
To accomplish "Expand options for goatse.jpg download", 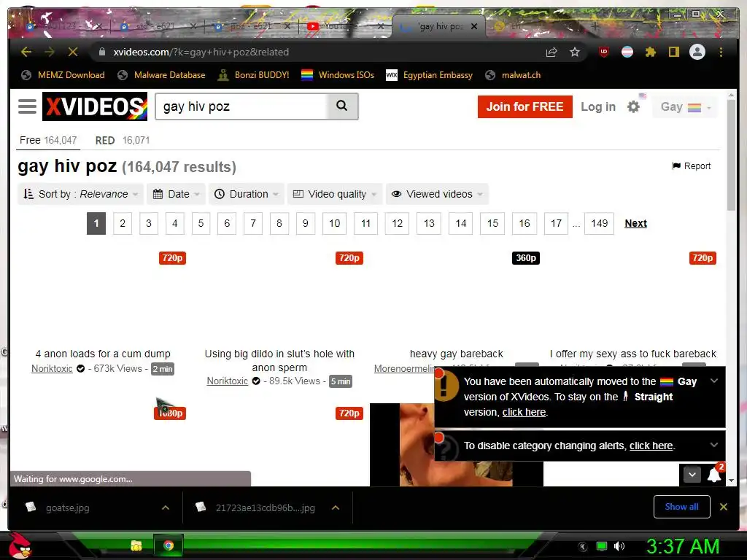I will 166,507.
